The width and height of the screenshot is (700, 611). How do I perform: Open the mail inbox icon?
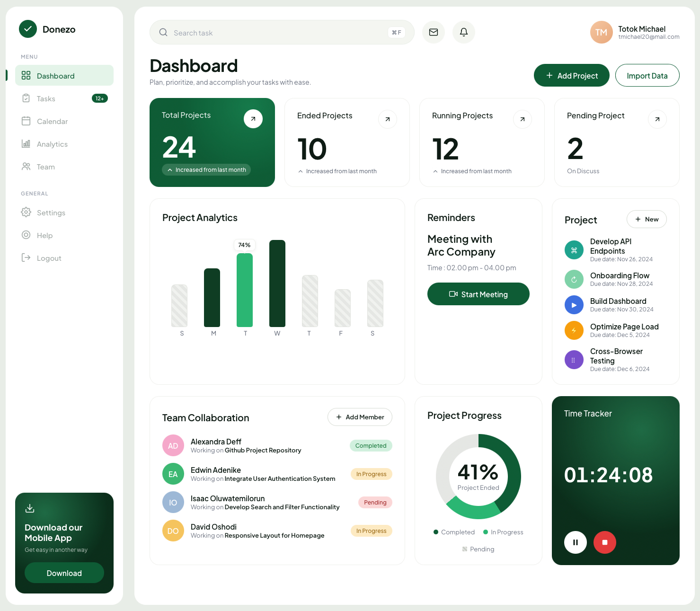coord(434,32)
